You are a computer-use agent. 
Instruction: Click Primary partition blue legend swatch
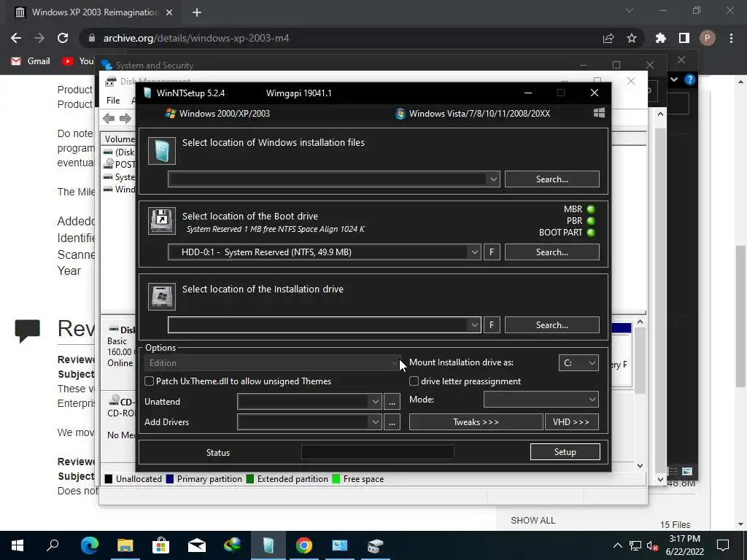[x=169, y=479]
